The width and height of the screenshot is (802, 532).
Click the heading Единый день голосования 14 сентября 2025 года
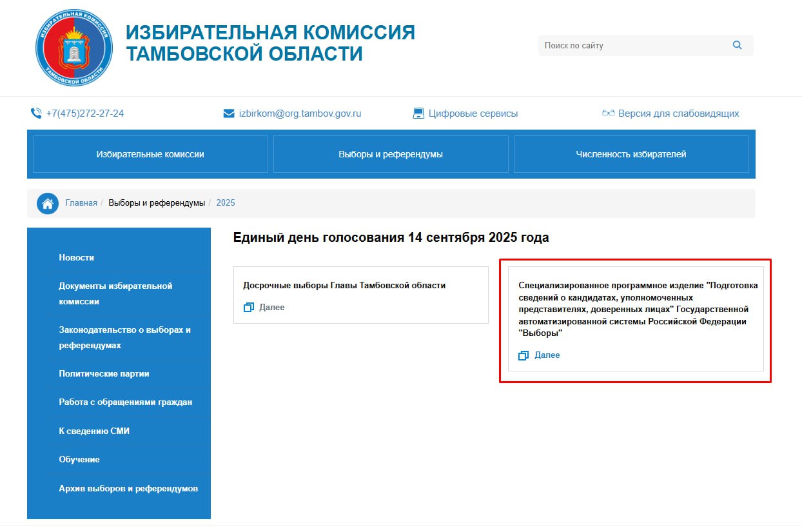pyautogui.click(x=391, y=237)
